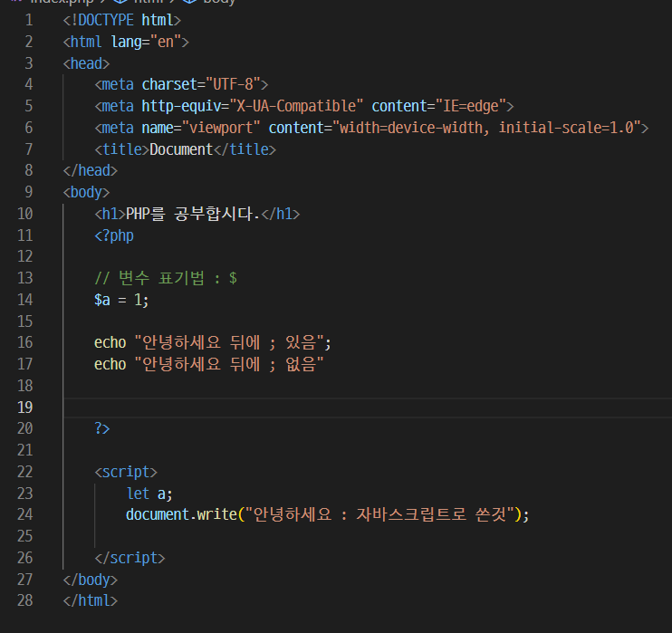Click the string "안녕하세요 뒤에 ; 없음"
This screenshot has height=633, width=672.
[x=229, y=364]
